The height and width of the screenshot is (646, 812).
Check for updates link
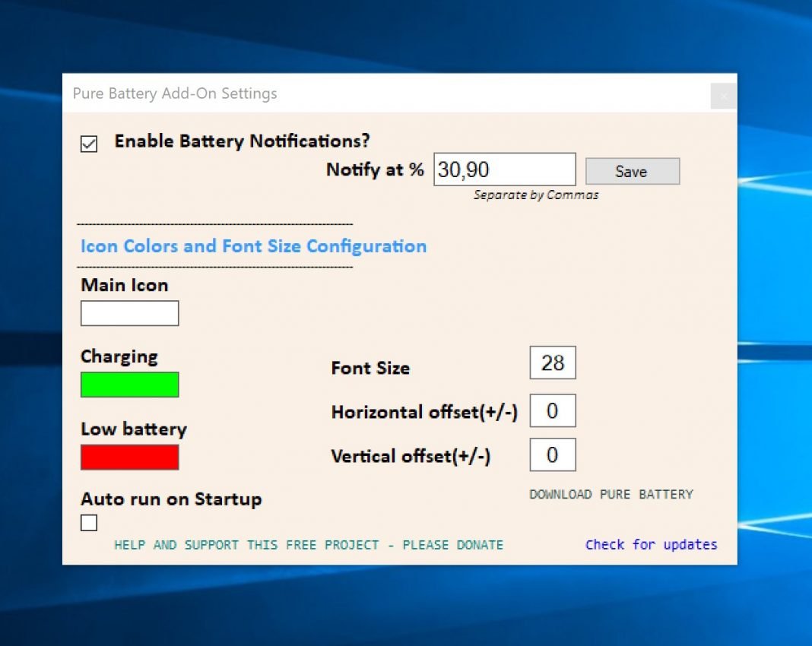[x=651, y=545]
